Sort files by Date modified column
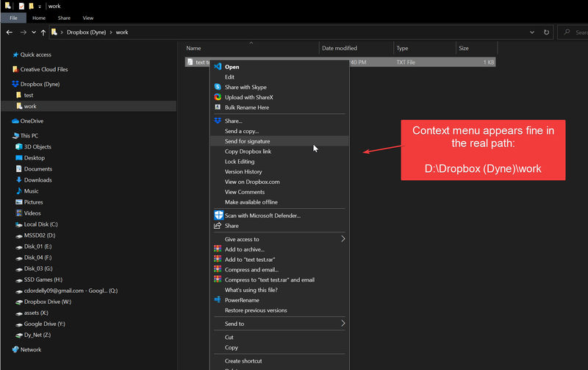 tap(339, 48)
